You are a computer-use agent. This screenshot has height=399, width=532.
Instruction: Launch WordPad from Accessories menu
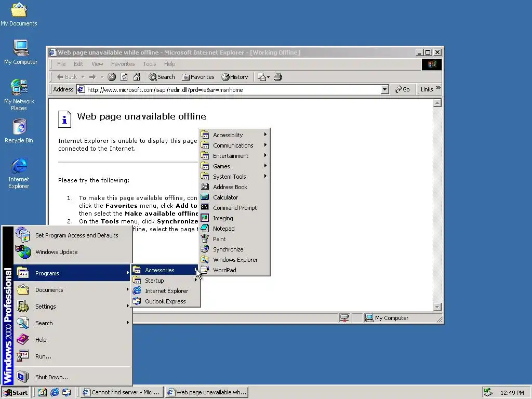pos(234,270)
